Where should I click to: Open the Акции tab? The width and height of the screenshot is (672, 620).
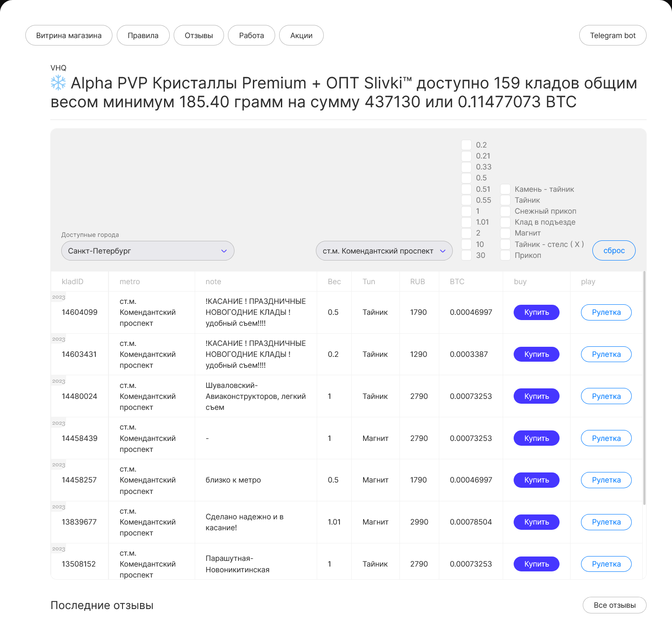click(301, 35)
